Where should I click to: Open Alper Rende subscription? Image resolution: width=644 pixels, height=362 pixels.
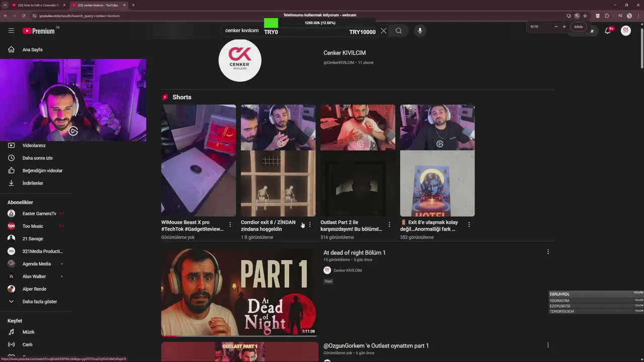coord(34,289)
